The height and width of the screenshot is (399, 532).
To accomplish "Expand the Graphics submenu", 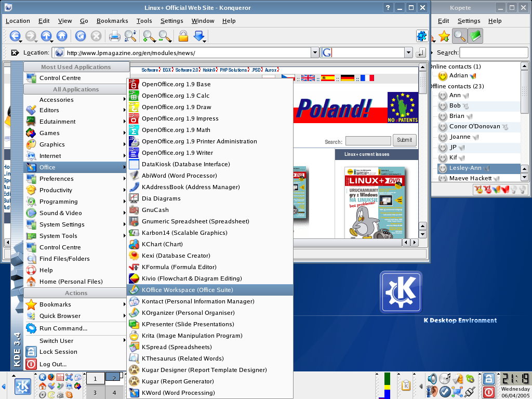I will click(76, 144).
